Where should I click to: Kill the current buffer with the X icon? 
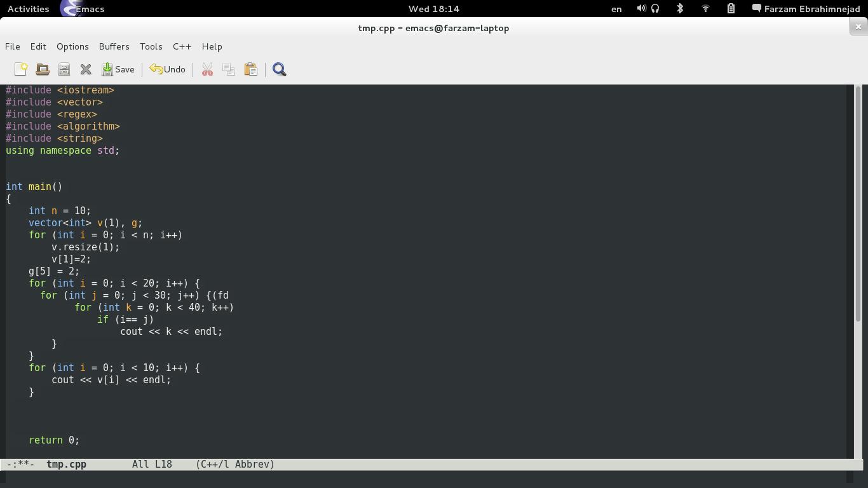tap(86, 69)
